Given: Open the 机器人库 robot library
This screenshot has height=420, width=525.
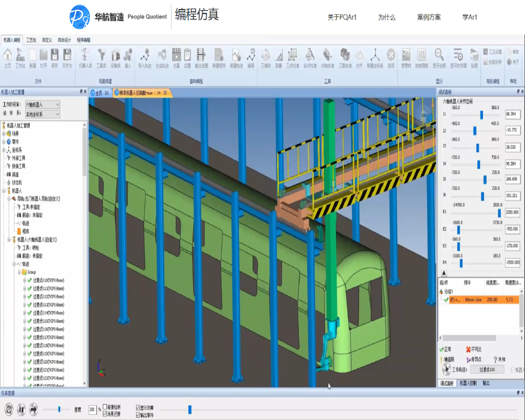Looking at the screenshot, I should click(x=85, y=57).
